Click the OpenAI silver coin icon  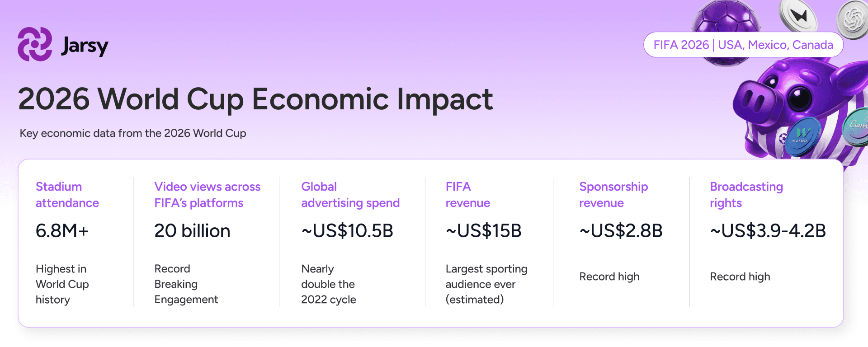click(x=853, y=20)
